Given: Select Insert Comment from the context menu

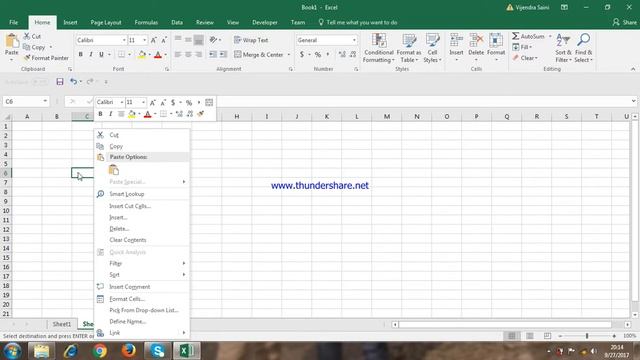Looking at the screenshot, I should click(142, 287).
